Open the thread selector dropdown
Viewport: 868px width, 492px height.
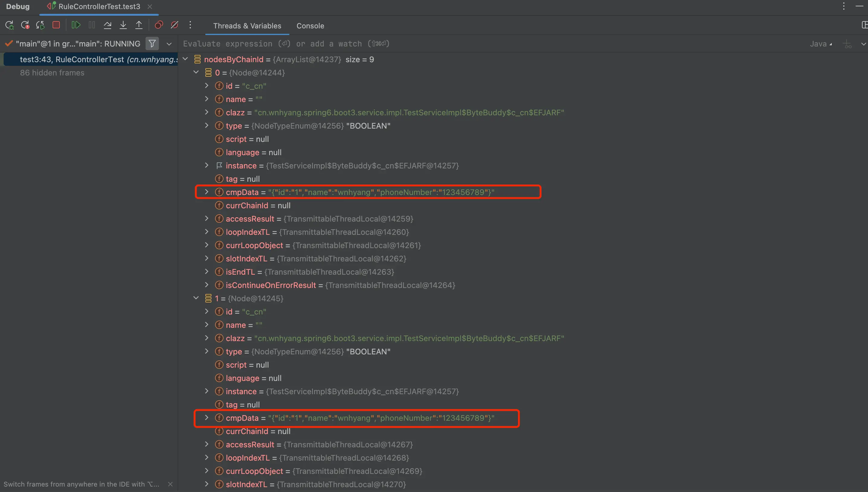coord(169,44)
